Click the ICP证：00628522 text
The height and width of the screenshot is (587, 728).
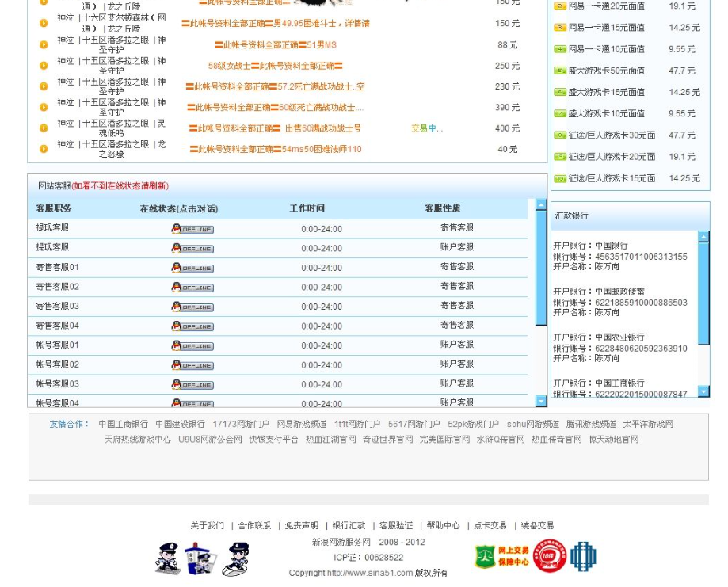pyautogui.click(x=368, y=557)
